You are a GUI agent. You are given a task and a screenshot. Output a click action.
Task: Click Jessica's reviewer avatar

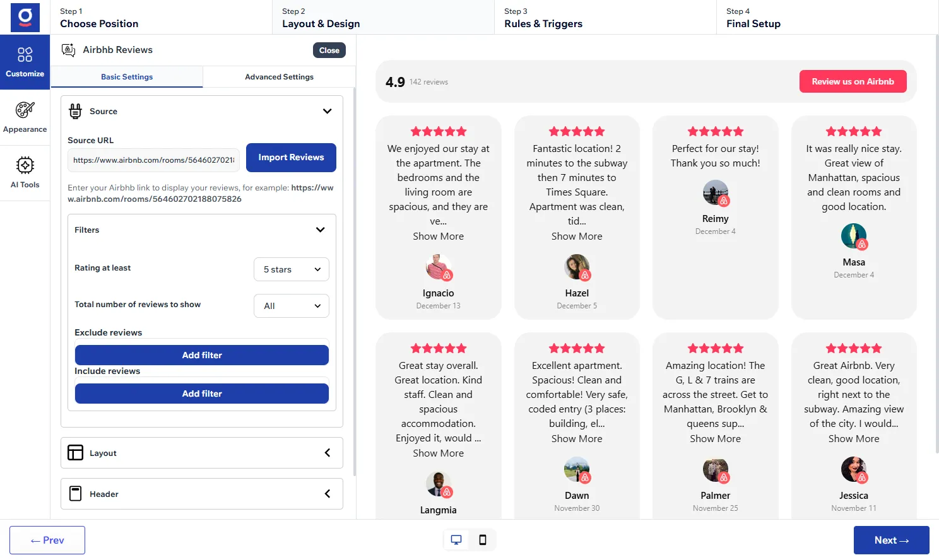(854, 470)
